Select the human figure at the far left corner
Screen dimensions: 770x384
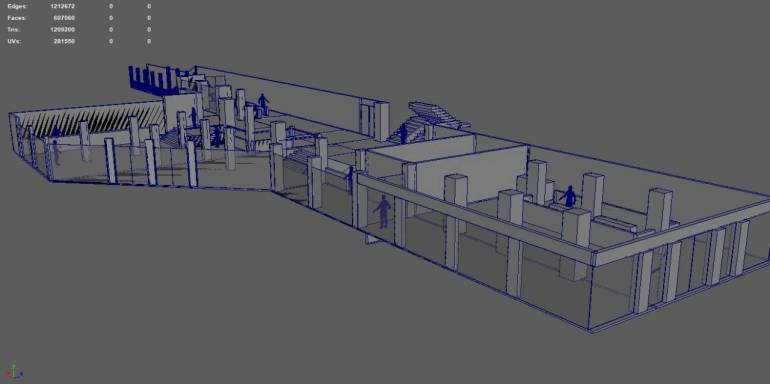pos(56,152)
